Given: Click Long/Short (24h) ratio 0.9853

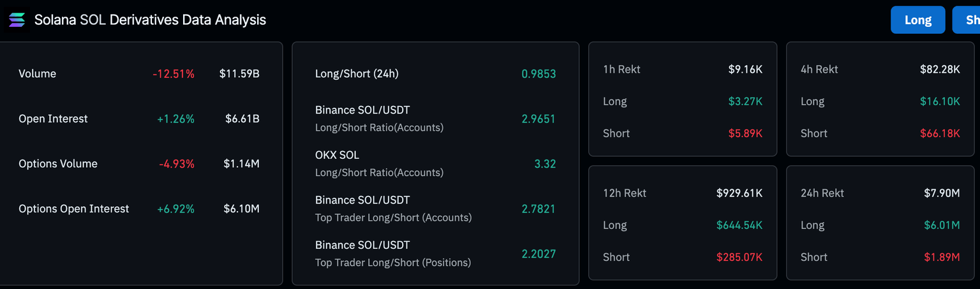Looking at the screenshot, I should [538, 74].
